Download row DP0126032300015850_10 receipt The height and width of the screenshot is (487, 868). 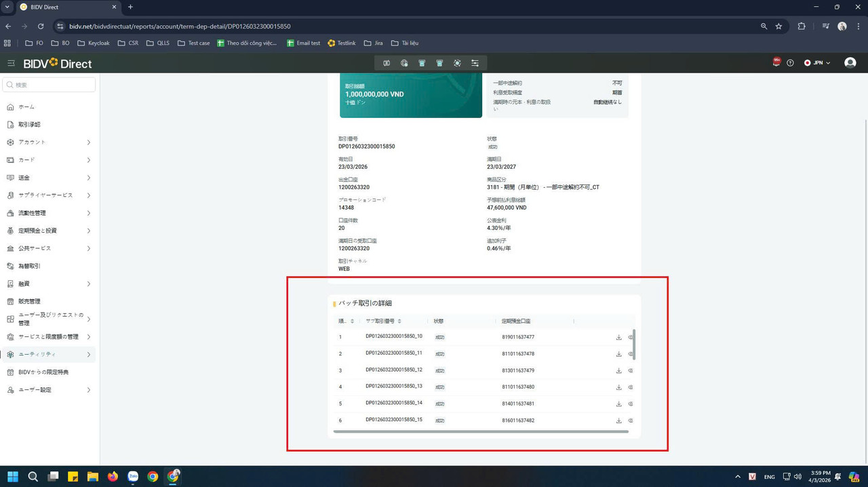[x=618, y=337]
